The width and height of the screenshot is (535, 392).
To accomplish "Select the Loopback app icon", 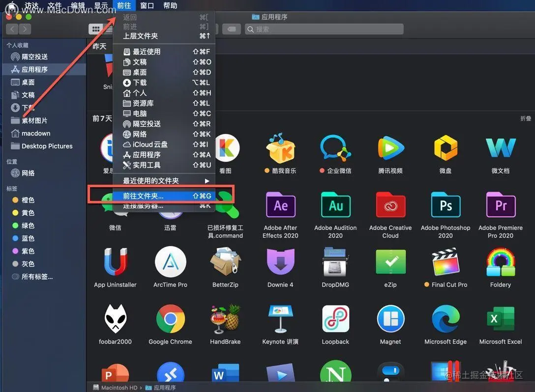I will pyautogui.click(x=335, y=319).
